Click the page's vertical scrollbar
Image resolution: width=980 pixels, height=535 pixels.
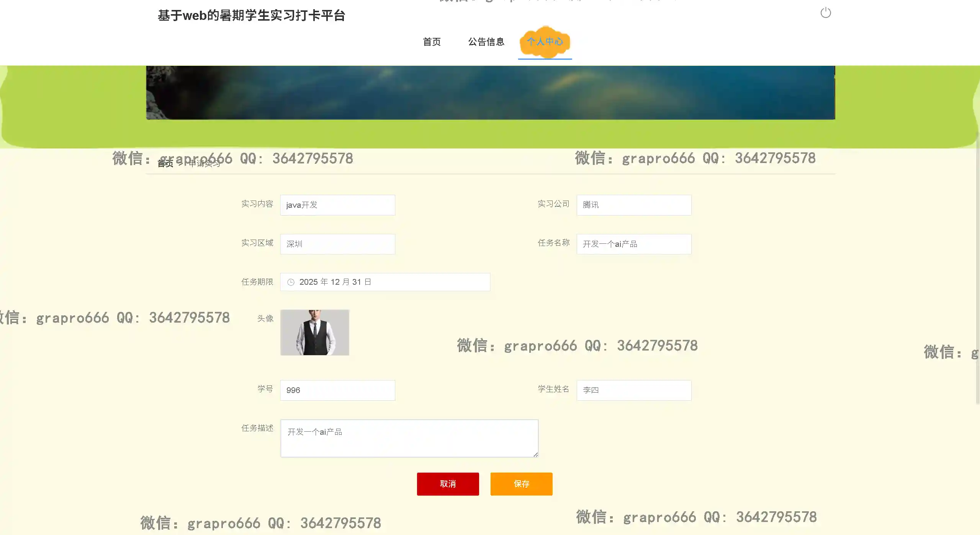(977, 268)
